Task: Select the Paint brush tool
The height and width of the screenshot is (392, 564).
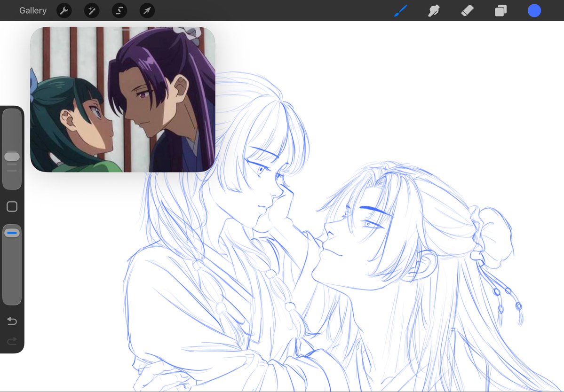Action: click(x=401, y=10)
